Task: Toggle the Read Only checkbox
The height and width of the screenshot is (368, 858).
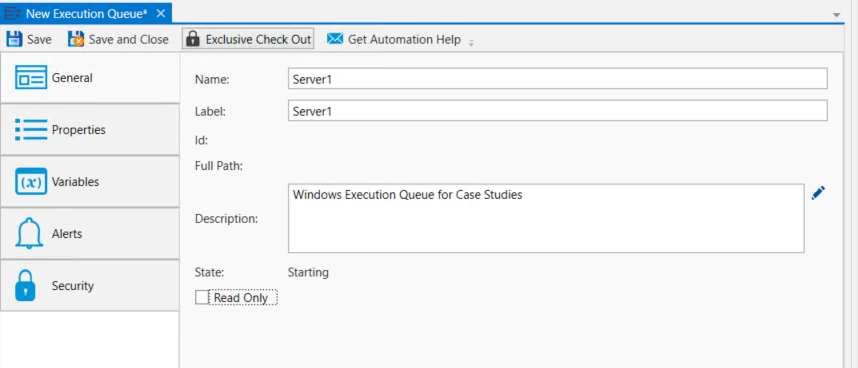Action: pyautogui.click(x=202, y=297)
